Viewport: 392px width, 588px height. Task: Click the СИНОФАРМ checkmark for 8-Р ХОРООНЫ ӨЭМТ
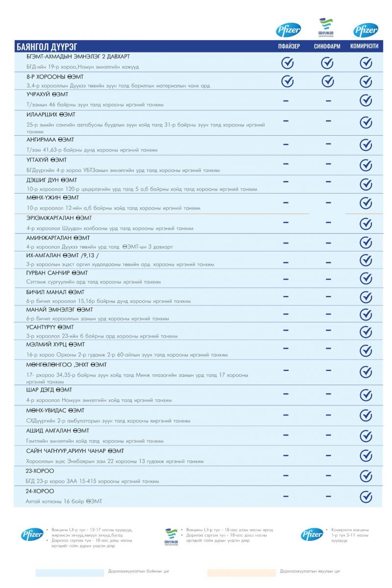coord(327,81)
